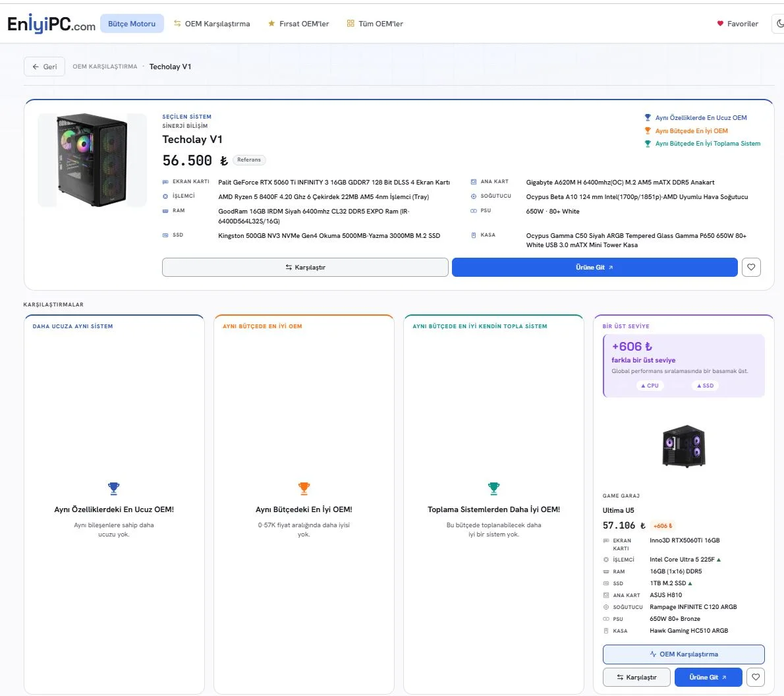Click ANA KART icon in Ultima U5 specs

[606, 595]
